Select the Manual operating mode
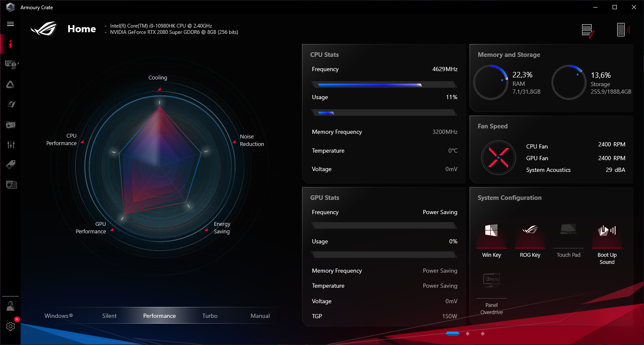The width and height of the screenshot is (644, 345). (260, 316)
